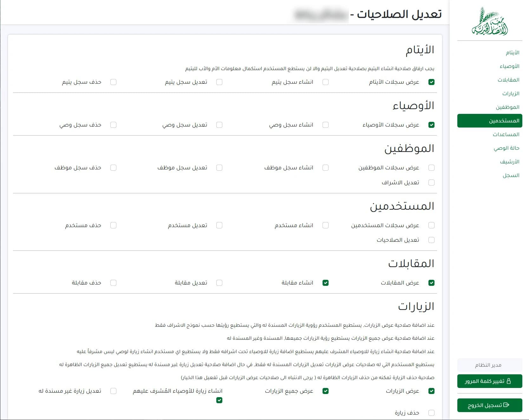
Task: Uncheck انشاء مقابلة
Action: pyautogui.click(x=325, y=283)
